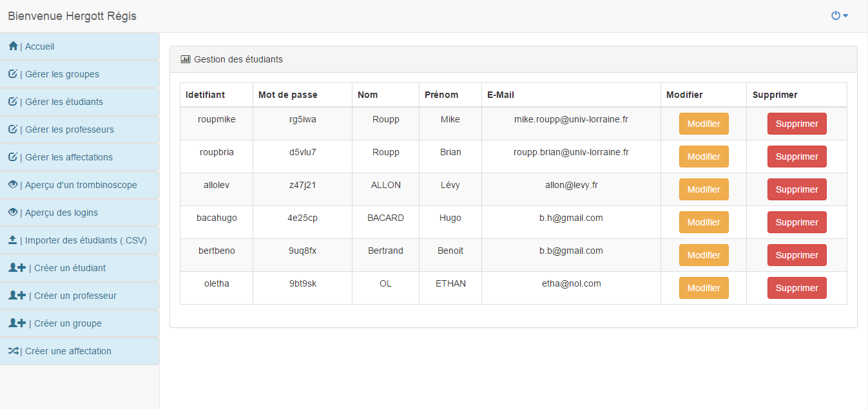Click the upload icon for Importer des étudiants
The height and width of the screenshot is (409, 868).
pos(13,240)
